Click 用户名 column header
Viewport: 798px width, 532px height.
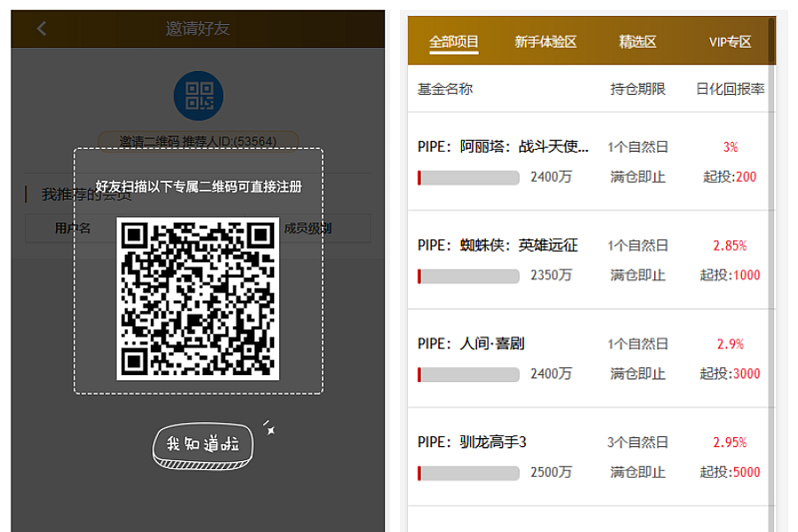73,228
